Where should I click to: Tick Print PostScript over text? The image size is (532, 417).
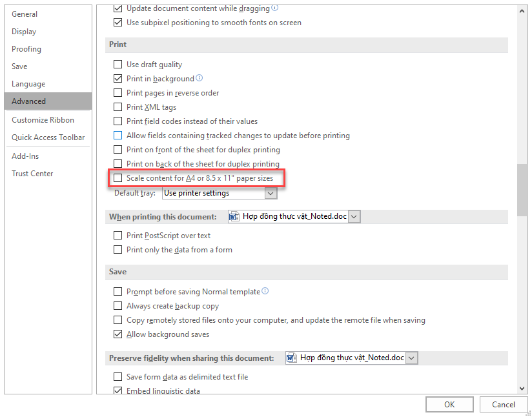click(x=118, y=235)
